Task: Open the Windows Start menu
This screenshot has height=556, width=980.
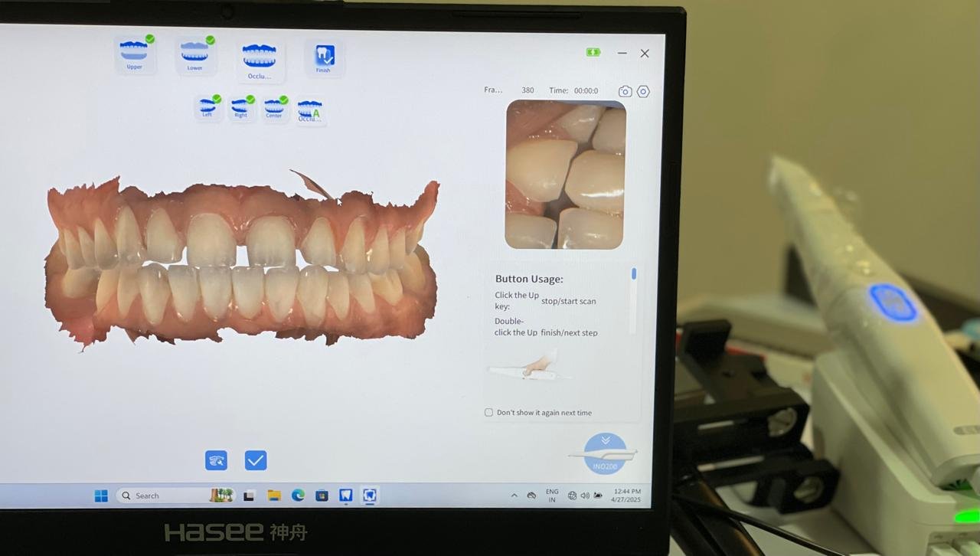Action: click(x=101, y=495)
